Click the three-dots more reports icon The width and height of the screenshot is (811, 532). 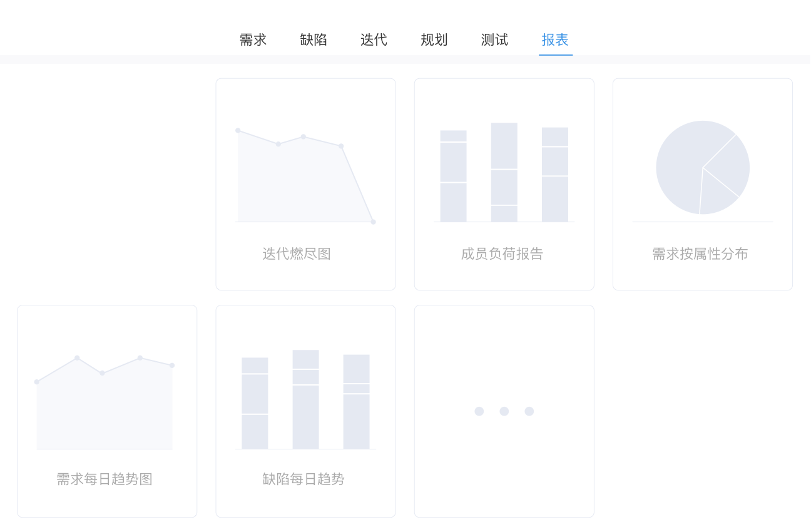[504, 411]
